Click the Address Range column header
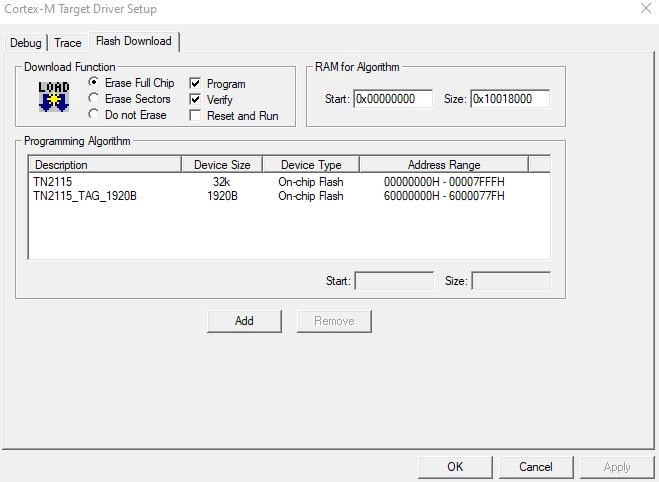The width and height of the screenshot is (659, 482). [x=444, y=164]
